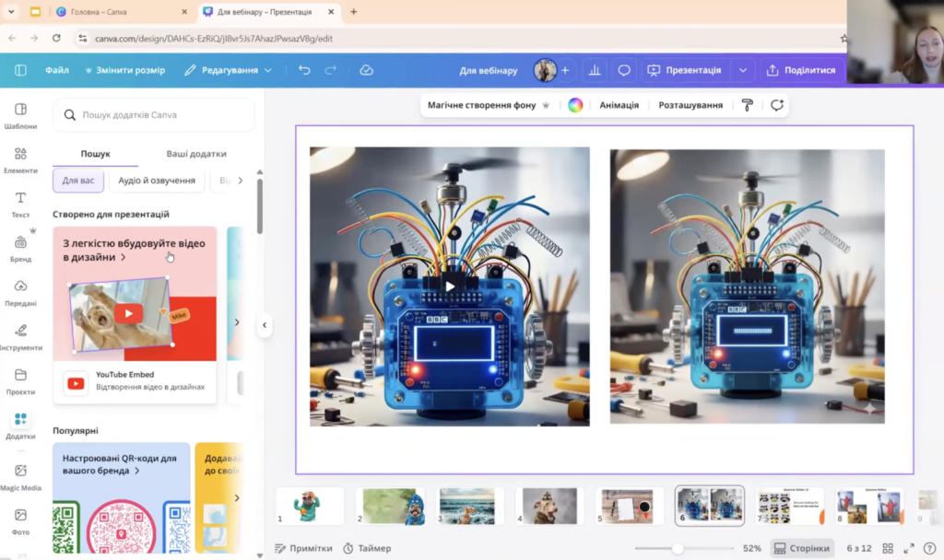Check cloud save status icon
The image size is (944, 560).
tap(366, 70)
